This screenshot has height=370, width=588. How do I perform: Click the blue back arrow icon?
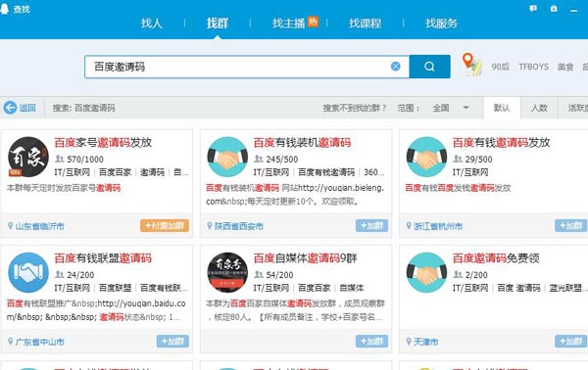click(x=10, y=108)
